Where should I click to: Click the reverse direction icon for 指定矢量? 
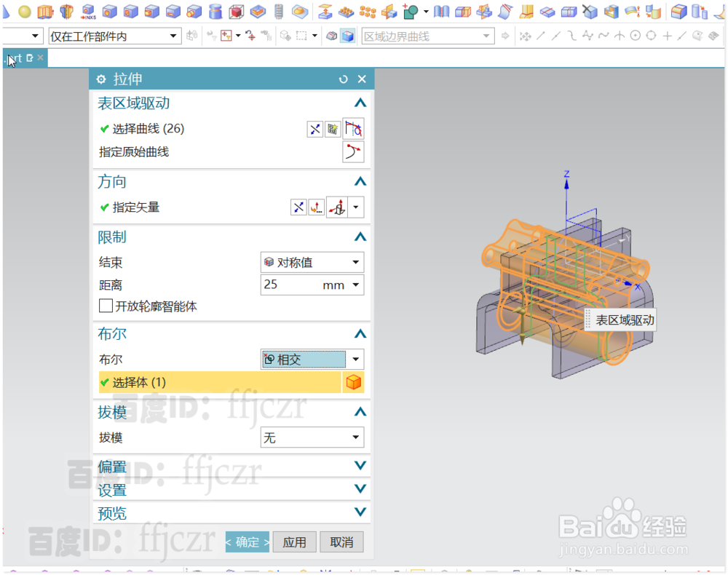298,207
